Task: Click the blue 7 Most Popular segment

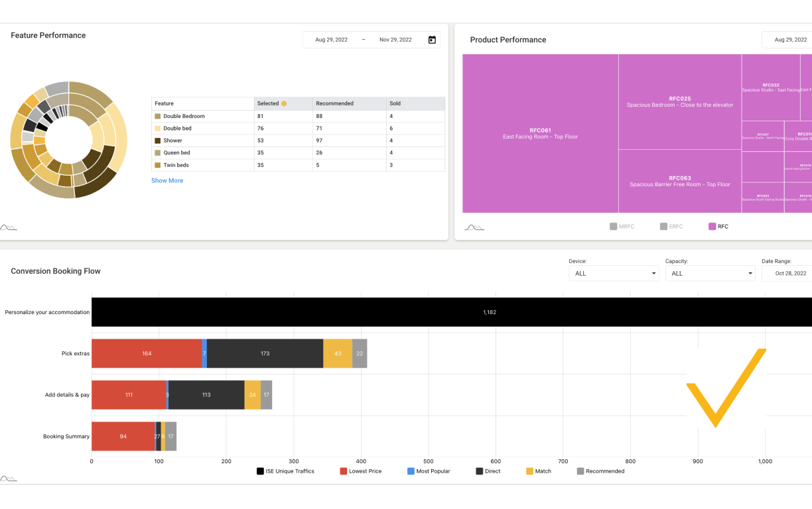Action: click(204, 353)
